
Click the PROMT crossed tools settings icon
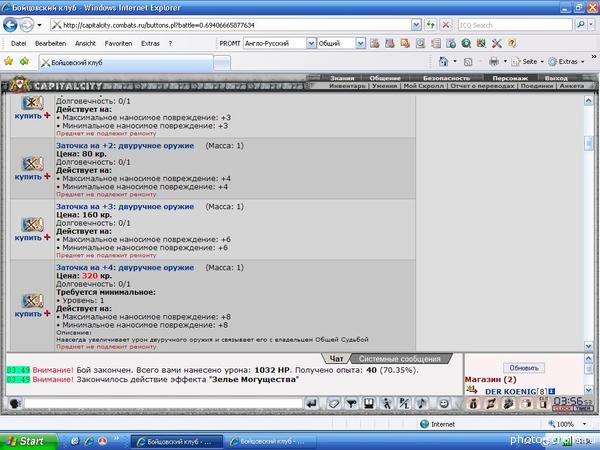[x=497, y=43]
